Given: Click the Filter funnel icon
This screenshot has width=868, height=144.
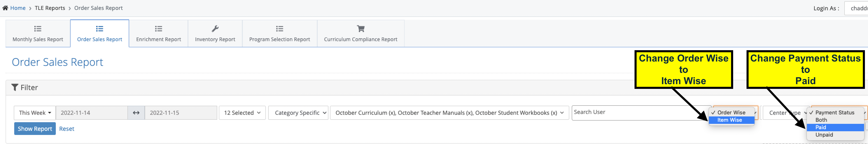Looking at the screenshot, I should coord(15,87).
